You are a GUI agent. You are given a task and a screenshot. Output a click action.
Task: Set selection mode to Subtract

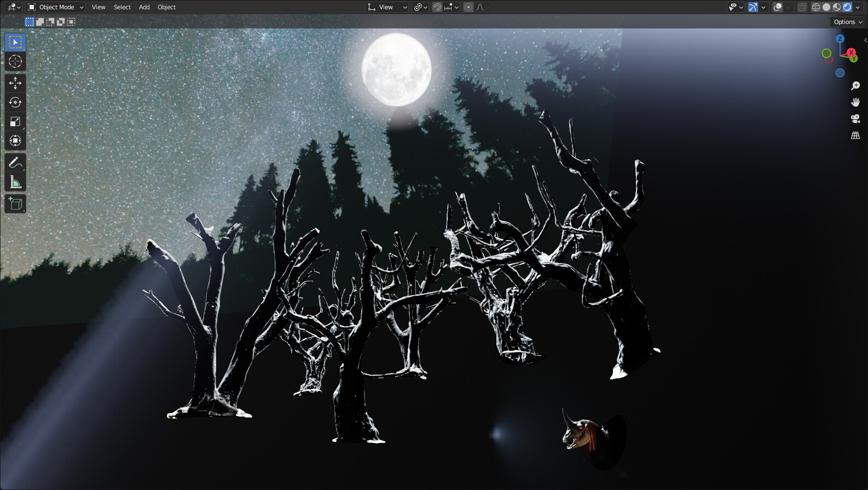pos(50,22)
